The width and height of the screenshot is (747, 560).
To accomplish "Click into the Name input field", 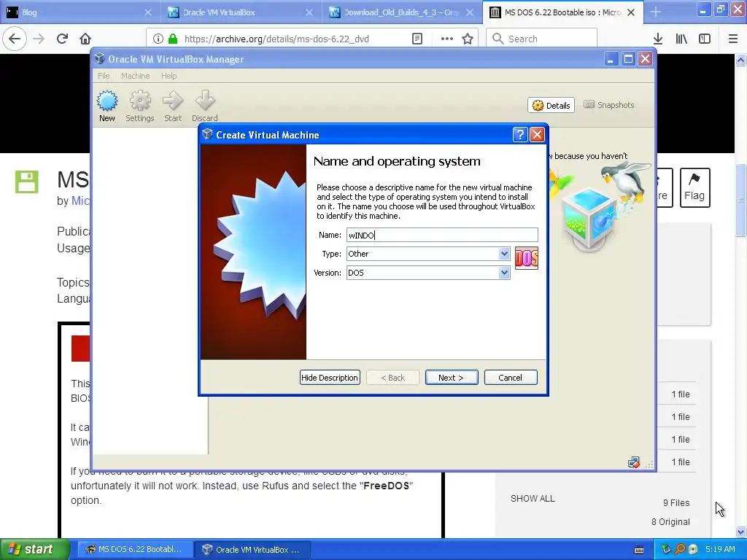I will 442,235.
